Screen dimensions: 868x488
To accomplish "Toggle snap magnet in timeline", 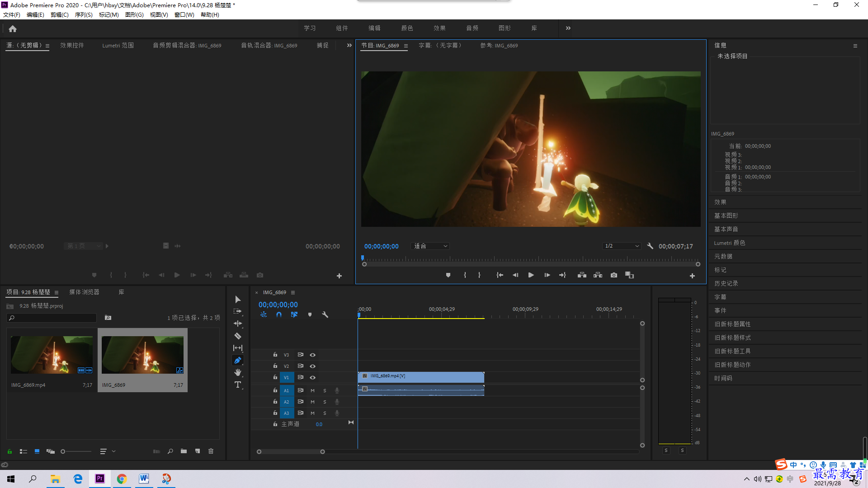I will (x=279, y=314).
